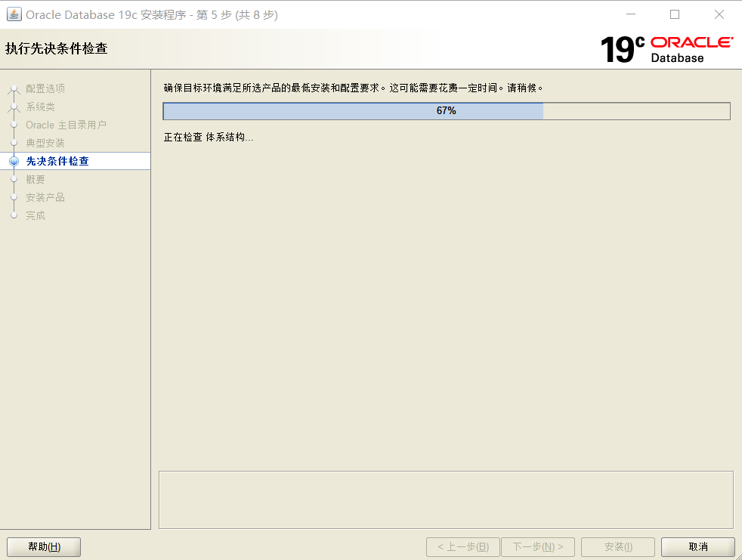Cancel installation with 取消 button

[698, 546]
